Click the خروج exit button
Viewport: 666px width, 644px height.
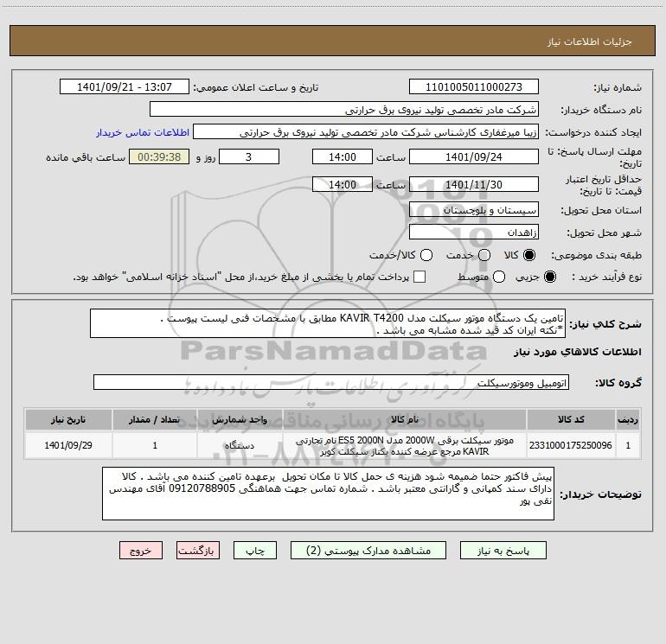141,551
